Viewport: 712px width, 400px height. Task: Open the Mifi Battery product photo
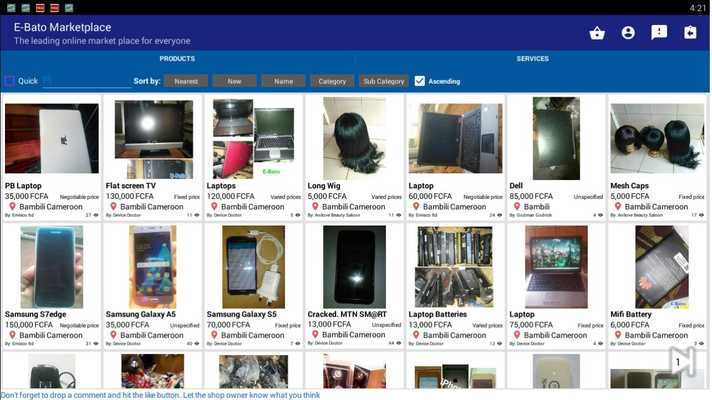(x=662, y=267)
